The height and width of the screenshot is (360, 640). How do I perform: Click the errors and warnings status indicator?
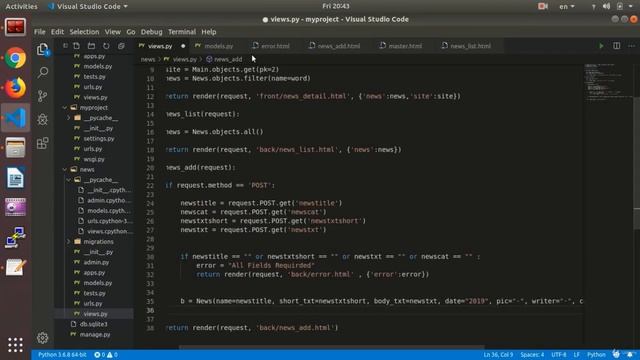(106, 355)
